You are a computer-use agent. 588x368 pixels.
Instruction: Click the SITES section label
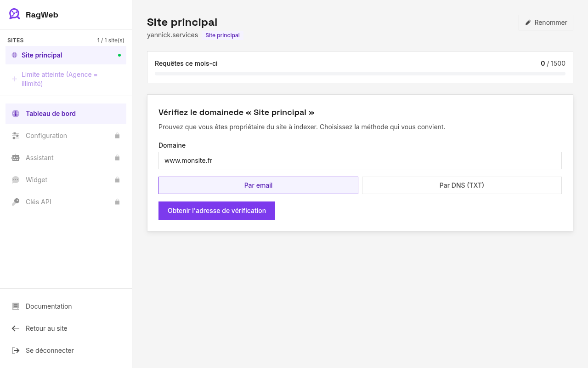tap(16, 40)
